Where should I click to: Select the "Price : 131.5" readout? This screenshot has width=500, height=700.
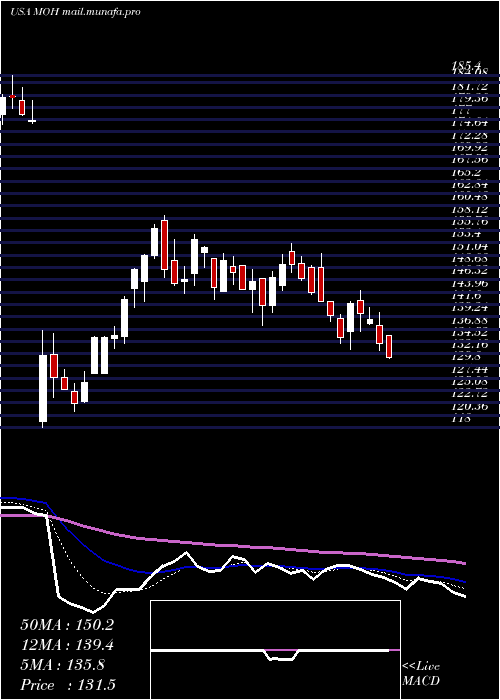[x=68, y=685]
